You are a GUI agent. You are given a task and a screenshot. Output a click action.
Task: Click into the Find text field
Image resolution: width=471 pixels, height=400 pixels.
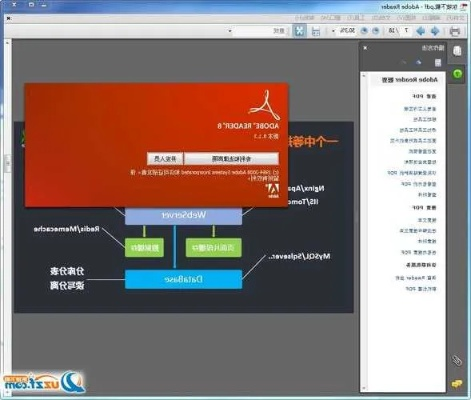[x=260, y=31]
